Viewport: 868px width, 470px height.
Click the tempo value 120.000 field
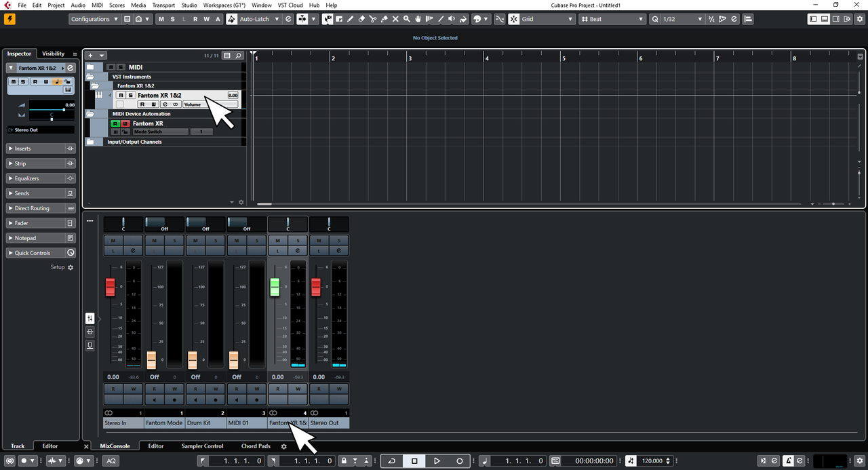[x=652, y=461]
